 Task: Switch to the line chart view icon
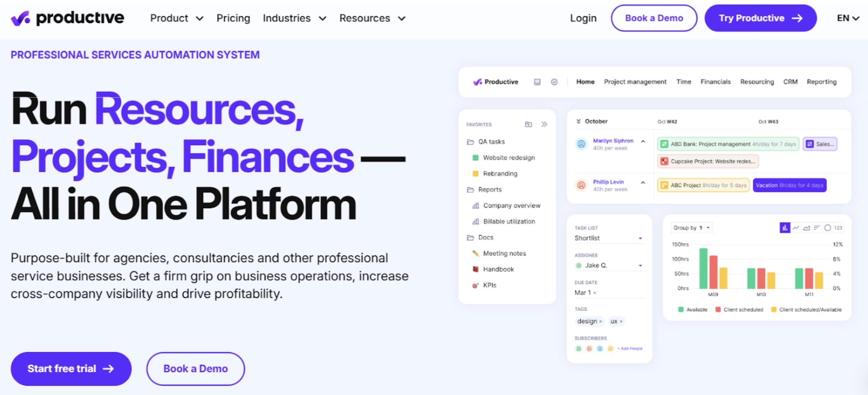(796, 228)
